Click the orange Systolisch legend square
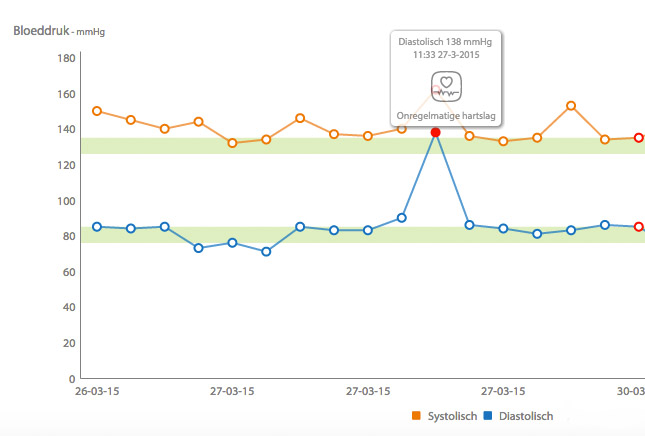Image resolution: width=645 pixels, height=436 pixels. coord(416,416)
